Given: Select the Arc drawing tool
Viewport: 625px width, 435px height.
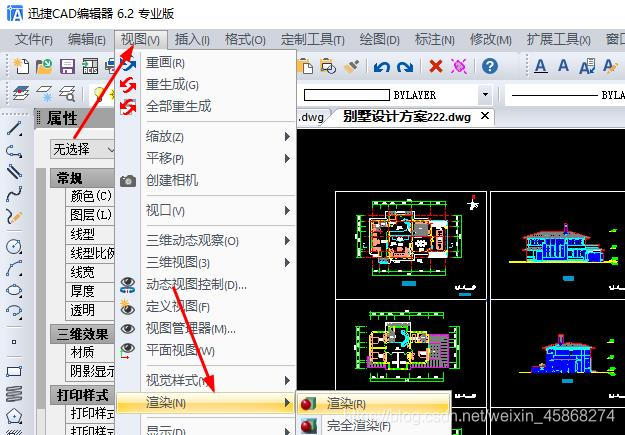Looking at the screenshot, I should (x=14, y=268).
